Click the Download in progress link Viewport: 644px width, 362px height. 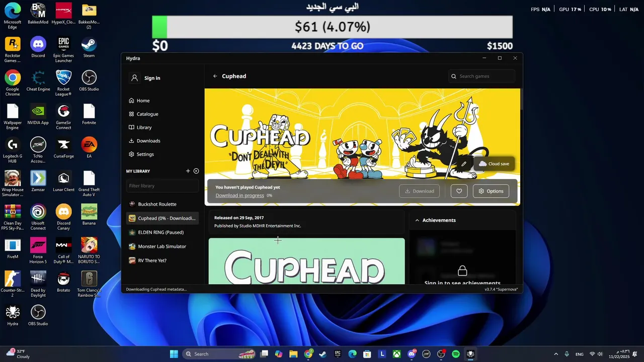[x=239, y=196]
